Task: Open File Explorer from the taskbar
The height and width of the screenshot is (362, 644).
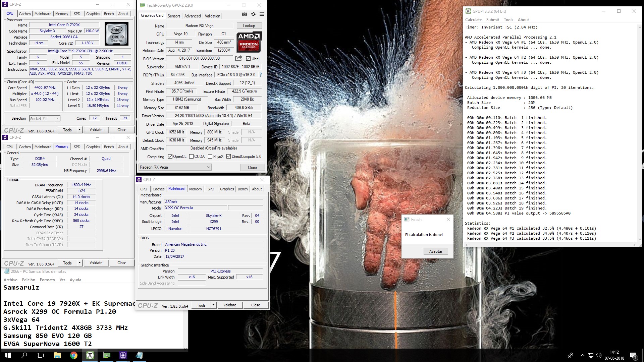Action: pos(57,355)
